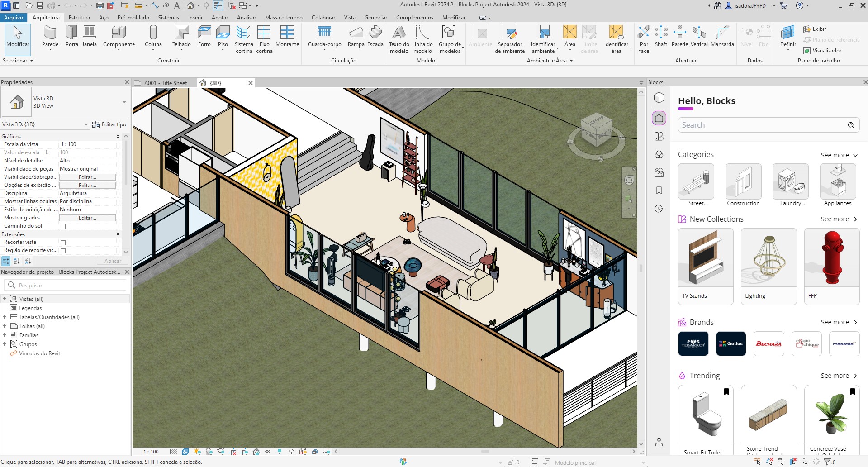
Task: Pick the Janela window tool
Action: (x=90, y=36)
